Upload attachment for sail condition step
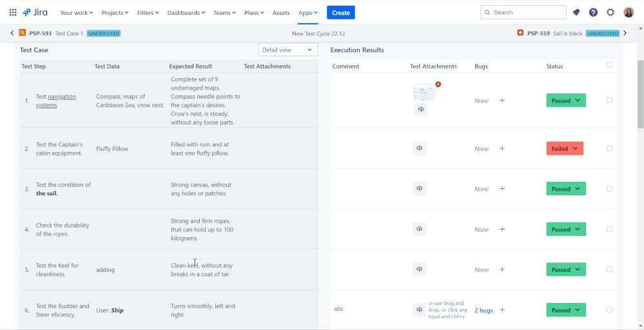 (x=419, y=189)
